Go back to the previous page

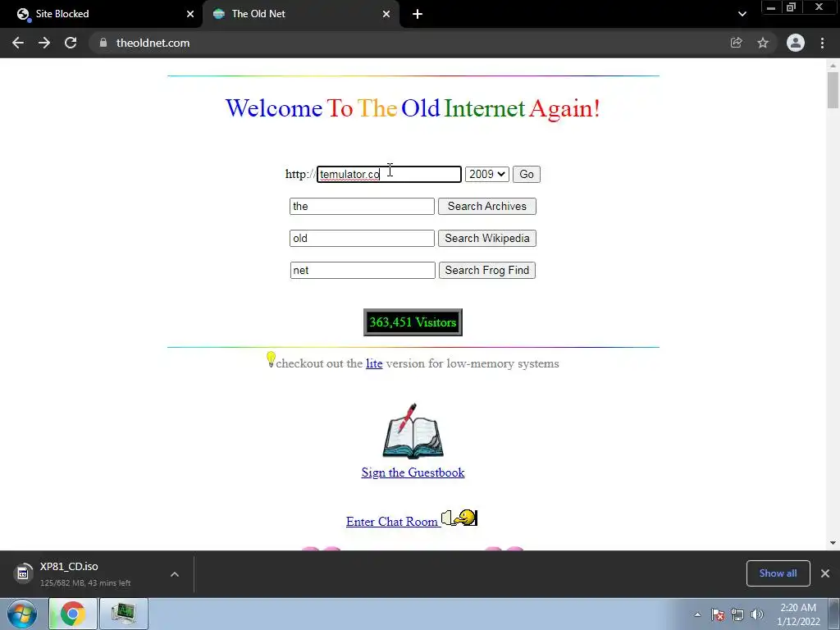coord(18,43)
